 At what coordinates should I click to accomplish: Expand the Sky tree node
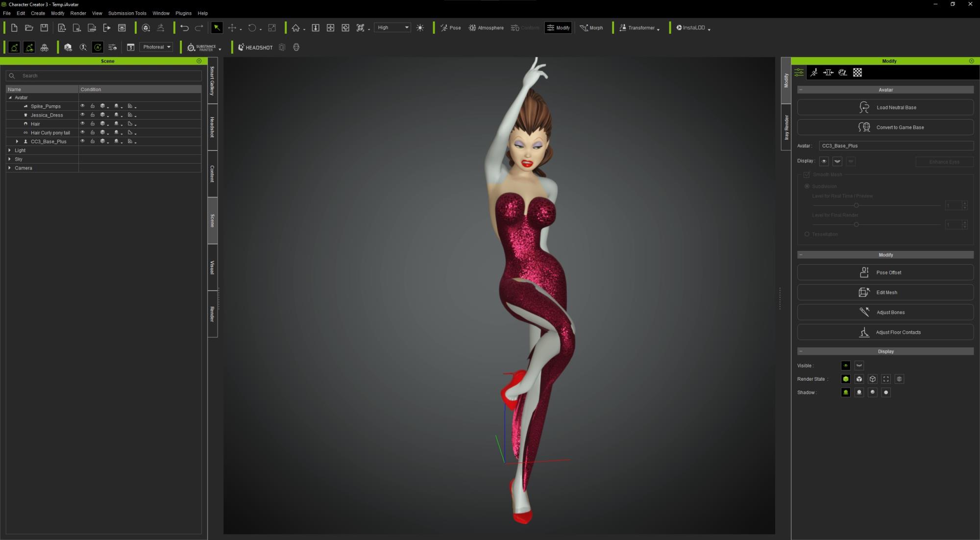tap(10, 159)
